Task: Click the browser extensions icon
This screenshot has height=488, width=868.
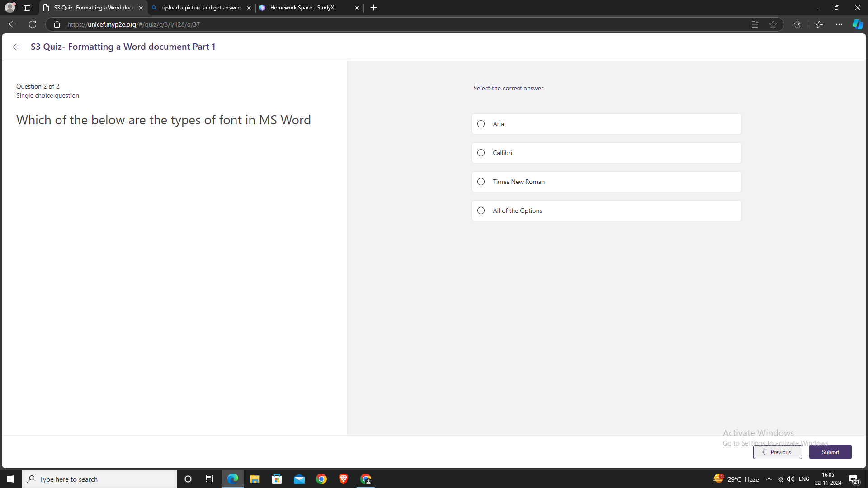Action: (x=797, y=24)
